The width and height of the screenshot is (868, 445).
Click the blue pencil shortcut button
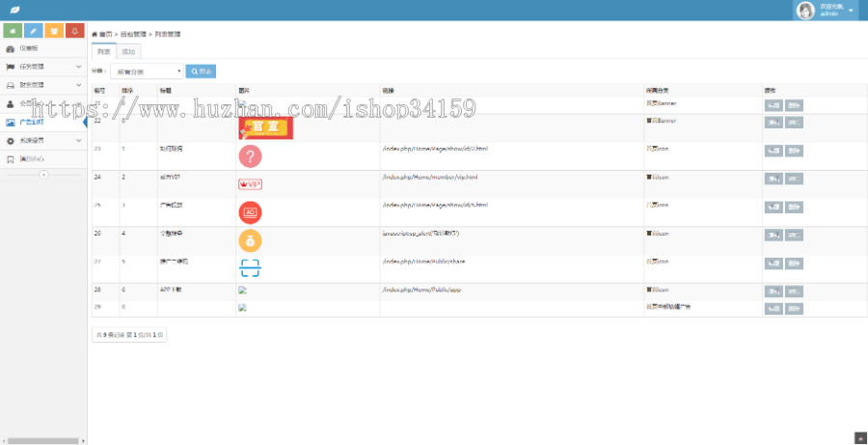[33, 30]
